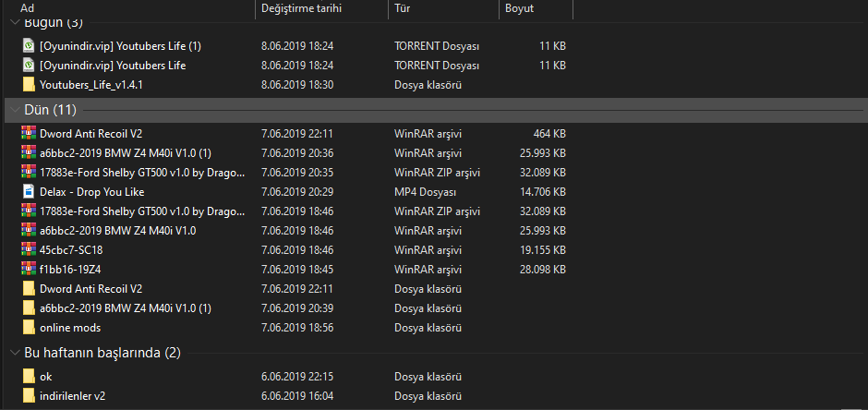Click ZIP icon of Ford Shelby modified 18:46
868x410 pixels.
29,211
